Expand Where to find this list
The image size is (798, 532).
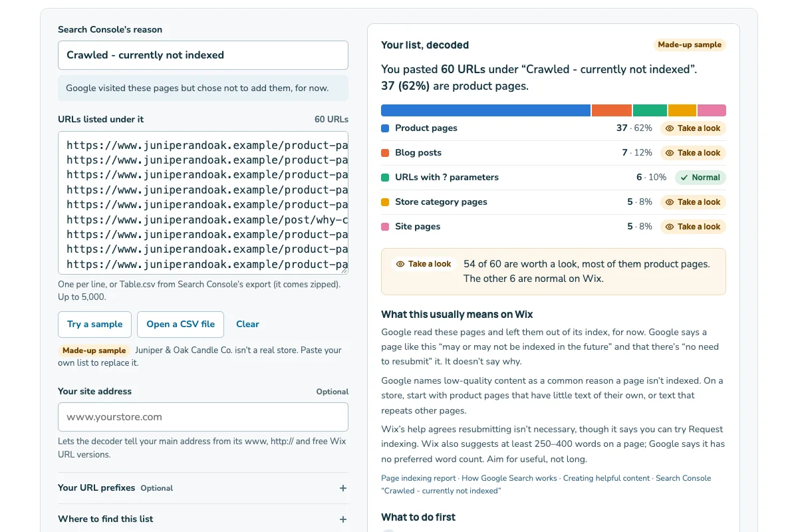203,519
